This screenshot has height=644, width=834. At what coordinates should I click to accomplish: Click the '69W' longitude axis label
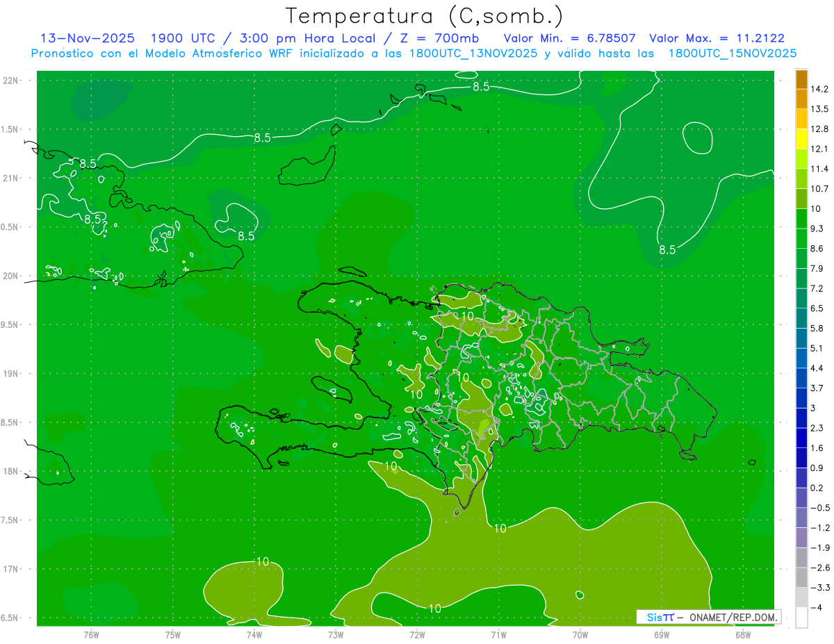click(x=662, y=635)
